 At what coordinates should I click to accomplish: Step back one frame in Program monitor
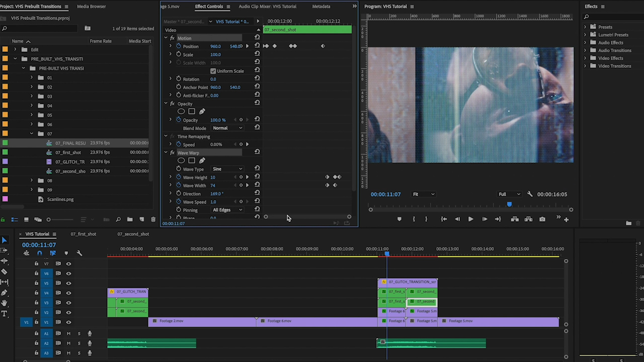[x=457, y=219]
